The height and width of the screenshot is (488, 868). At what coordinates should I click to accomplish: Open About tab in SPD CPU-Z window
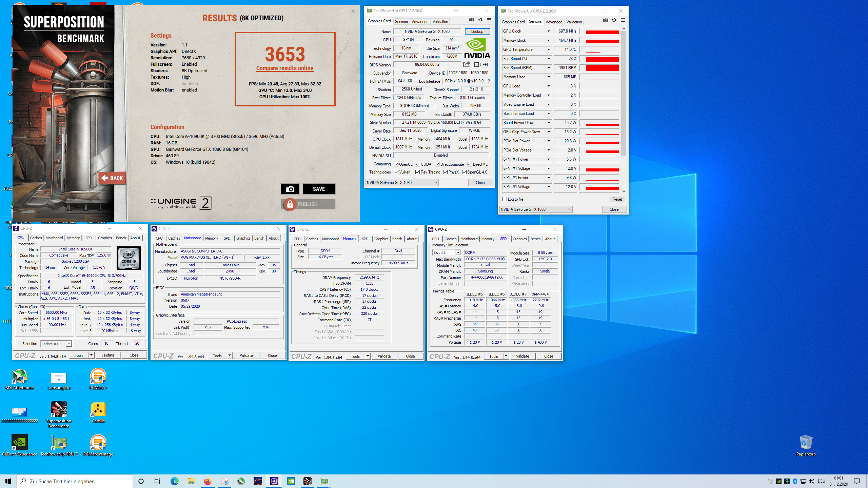click(550, 239)
